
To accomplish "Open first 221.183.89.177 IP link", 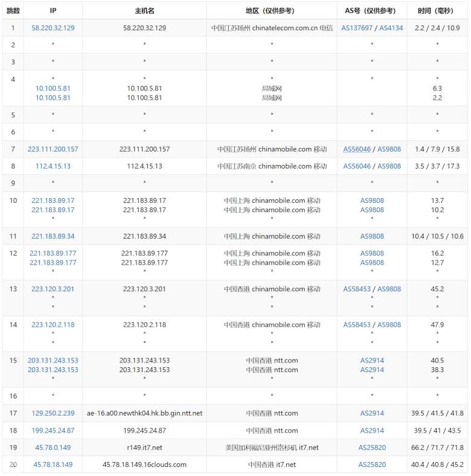I will (x=53, y=253).
